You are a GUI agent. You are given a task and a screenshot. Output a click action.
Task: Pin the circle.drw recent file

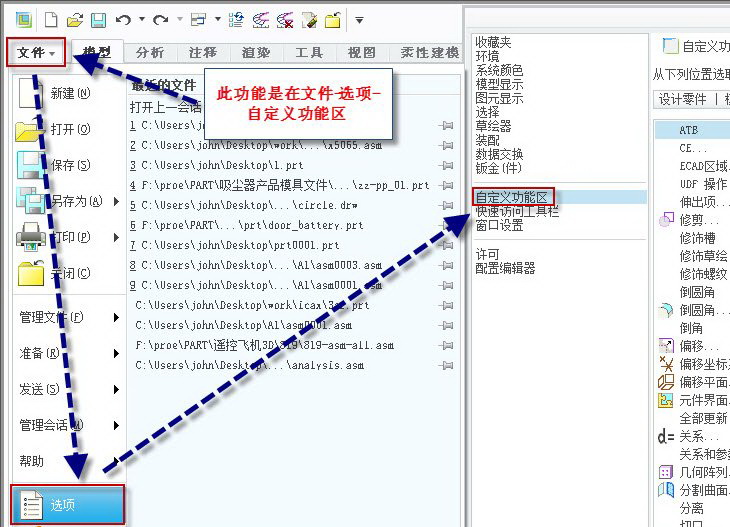coord(446,205)
